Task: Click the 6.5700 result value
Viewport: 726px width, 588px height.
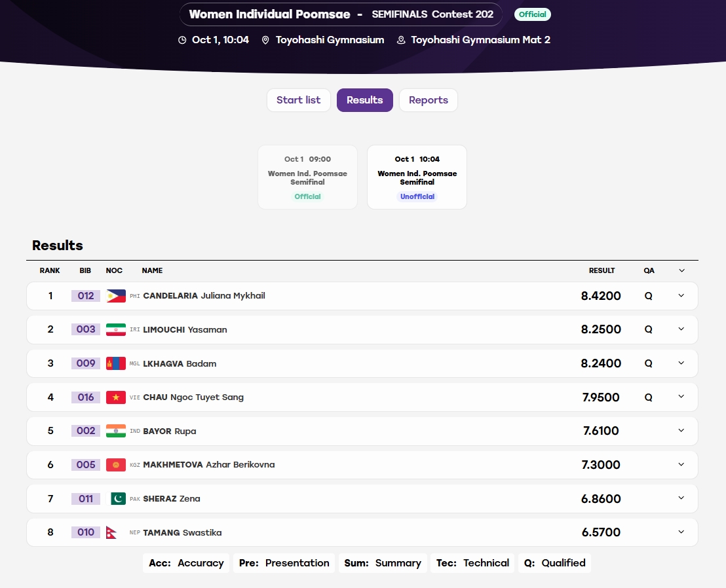Action: (x=601, y=532)
